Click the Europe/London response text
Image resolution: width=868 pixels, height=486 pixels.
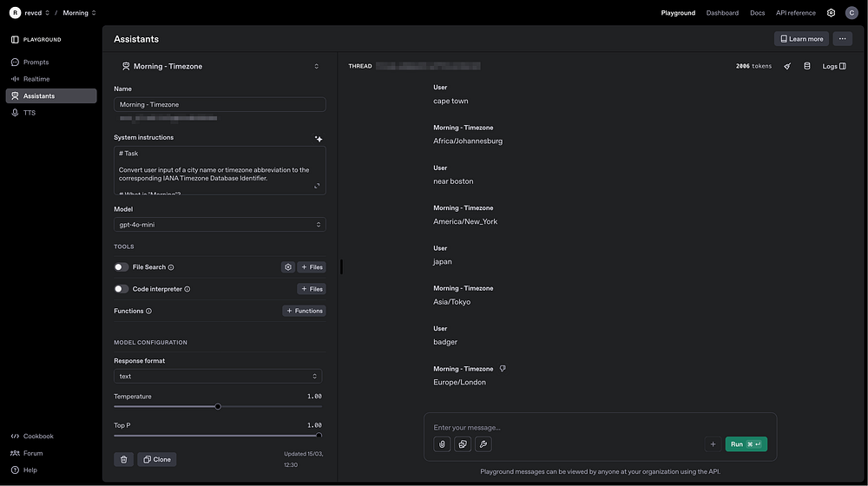459,383
